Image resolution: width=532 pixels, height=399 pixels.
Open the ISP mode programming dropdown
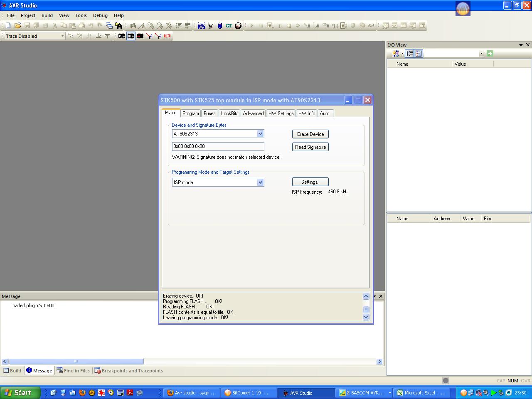(260, 182)
